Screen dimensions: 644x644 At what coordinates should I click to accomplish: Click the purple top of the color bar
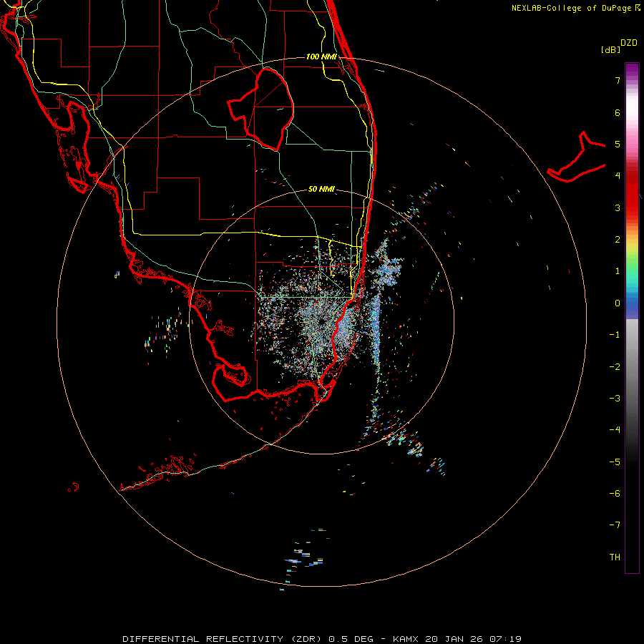tap(632, 70)
